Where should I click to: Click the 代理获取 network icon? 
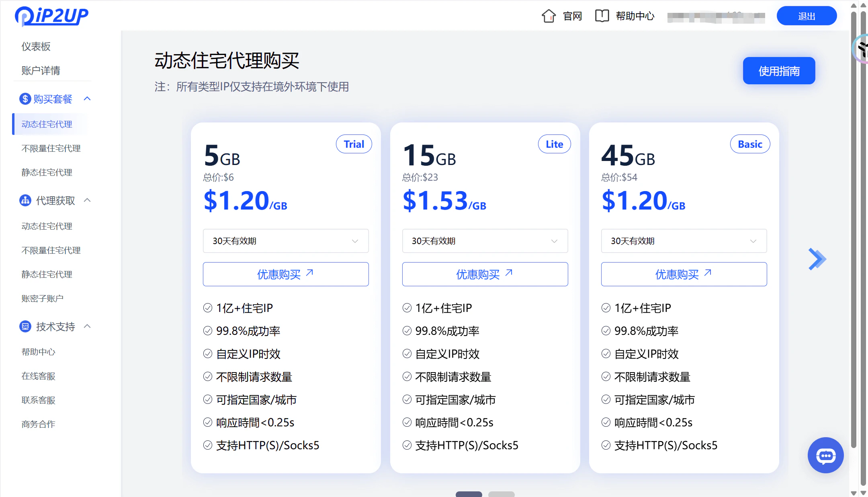(25, 200)
